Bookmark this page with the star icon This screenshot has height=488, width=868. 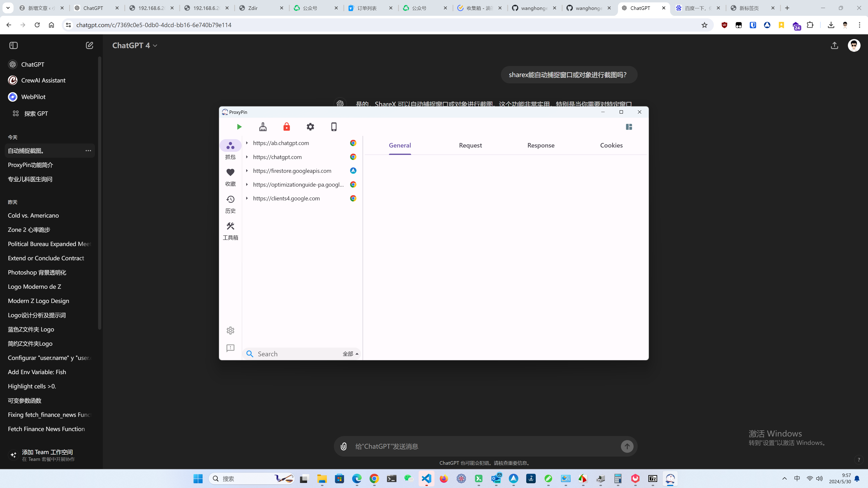[704, 25]
